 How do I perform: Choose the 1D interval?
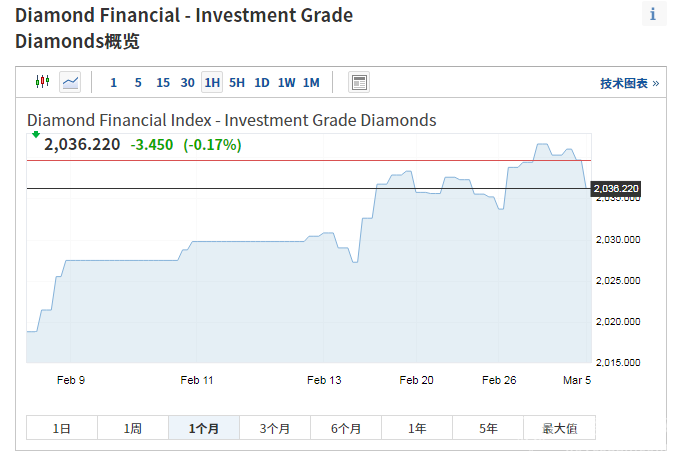(262, 83)
